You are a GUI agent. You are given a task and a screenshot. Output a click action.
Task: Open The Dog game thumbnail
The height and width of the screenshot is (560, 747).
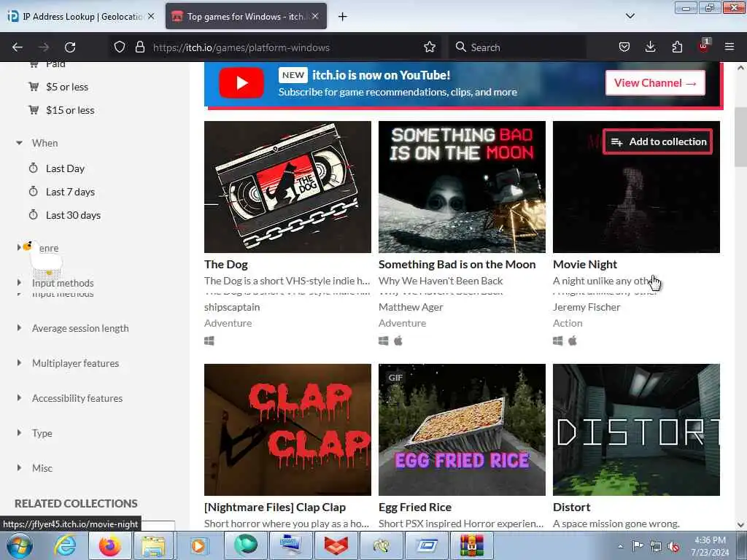click(x=287, y=187)
